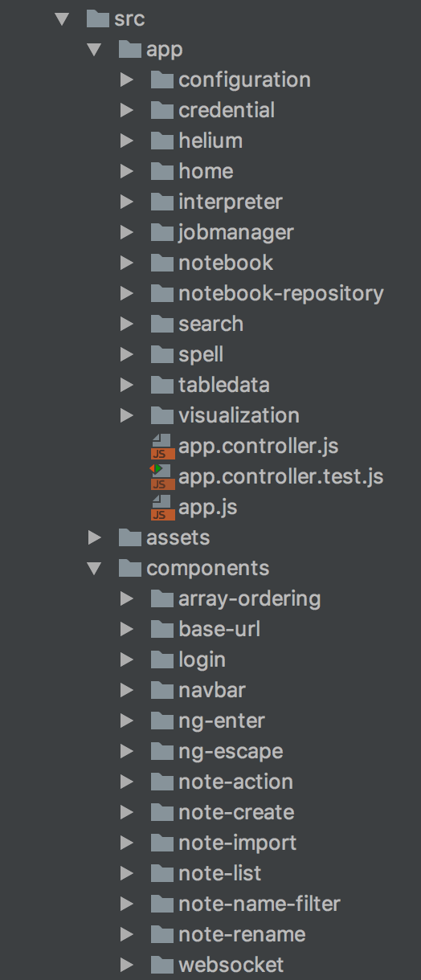This screenshot has height=980, width=421.
Task: Click the components folder icon
Action: (x=129, y=567)
